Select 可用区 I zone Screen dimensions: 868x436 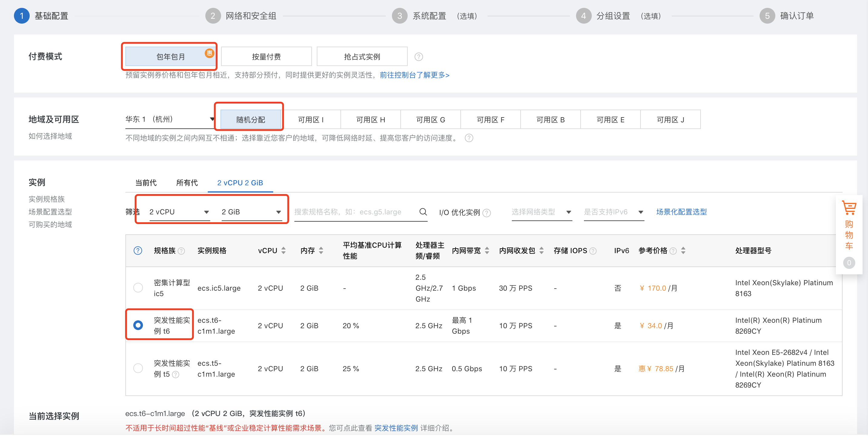[311, 120]
